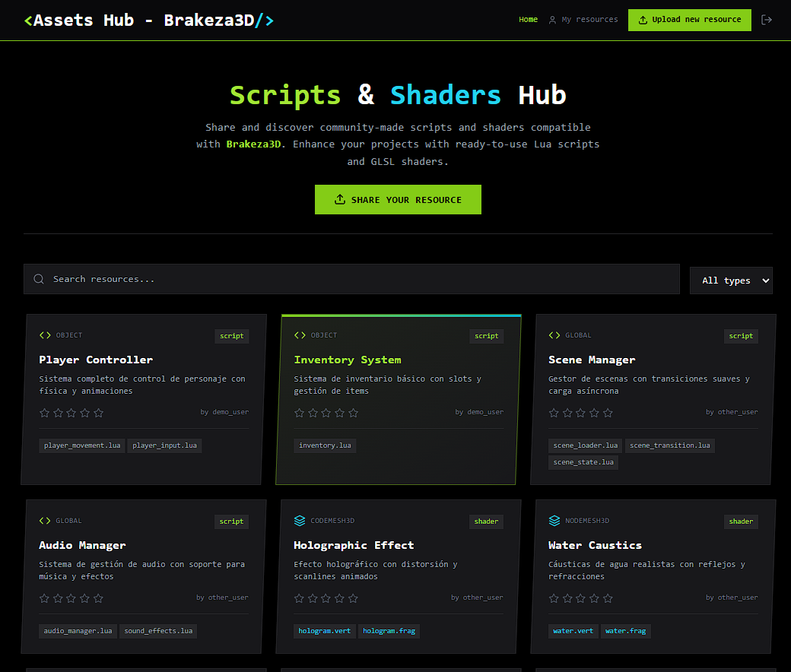Click the code icon on Player Controller card

[45, 335]
